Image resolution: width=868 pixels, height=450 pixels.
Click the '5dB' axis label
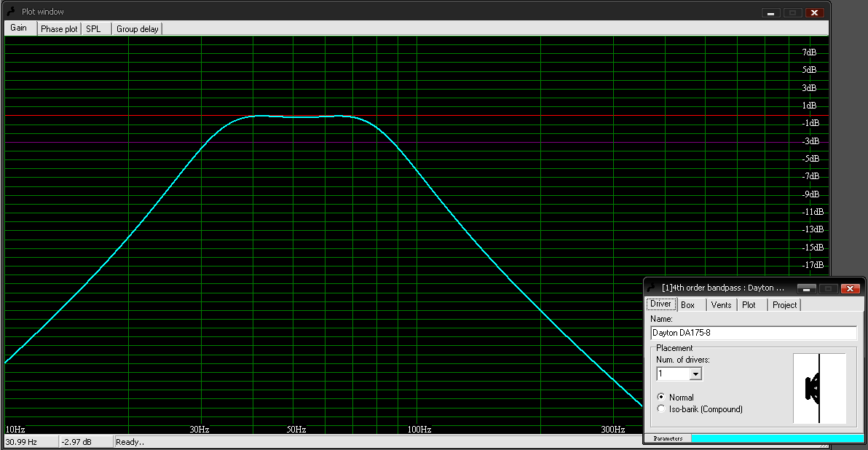pos(809,70)
